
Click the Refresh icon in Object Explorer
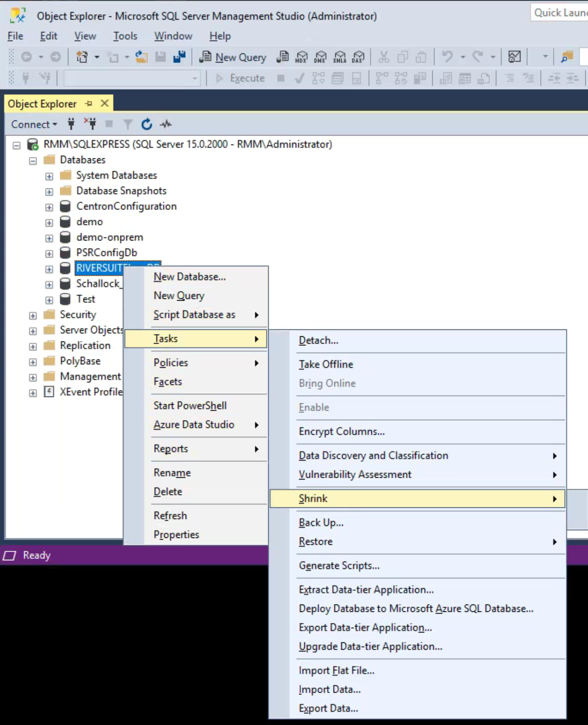[x=146, y=124]
